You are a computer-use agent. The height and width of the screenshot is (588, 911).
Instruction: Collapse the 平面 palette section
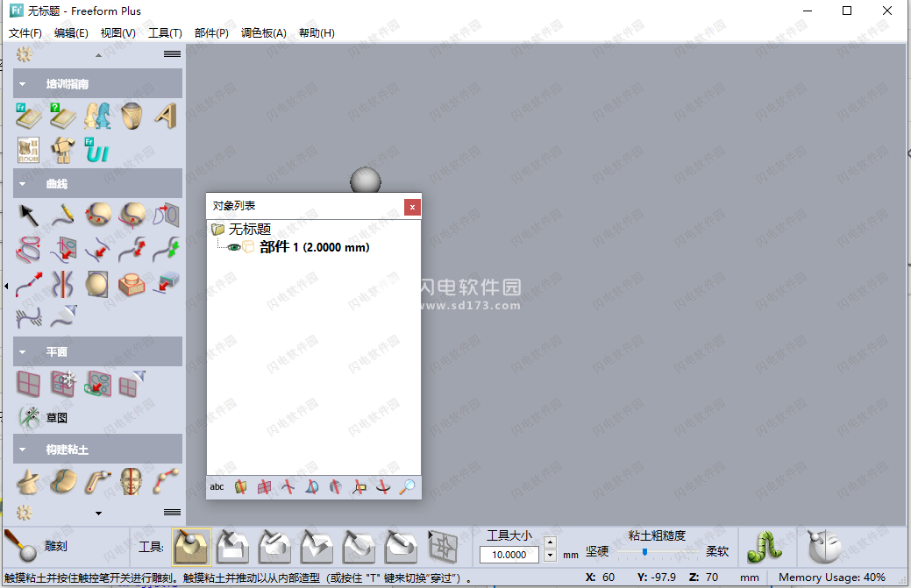click(x=22, y=351)
